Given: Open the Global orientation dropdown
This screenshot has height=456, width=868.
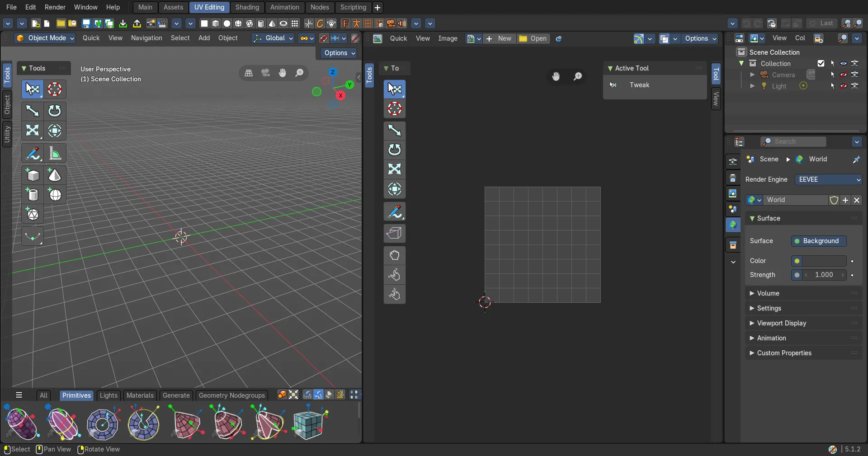Looking at the screenshot, I should pos(273,38).
